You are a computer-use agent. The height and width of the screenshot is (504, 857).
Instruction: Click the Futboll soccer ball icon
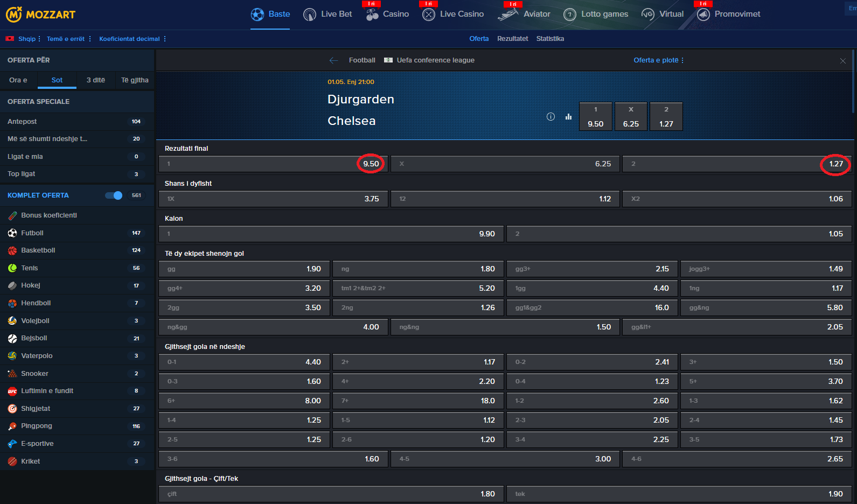12,233
